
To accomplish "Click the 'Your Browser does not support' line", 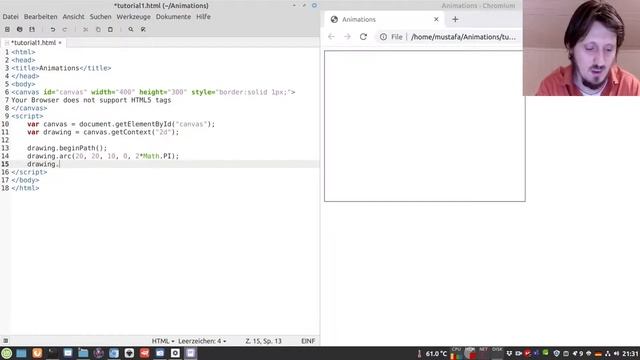I will click(91, 100).
